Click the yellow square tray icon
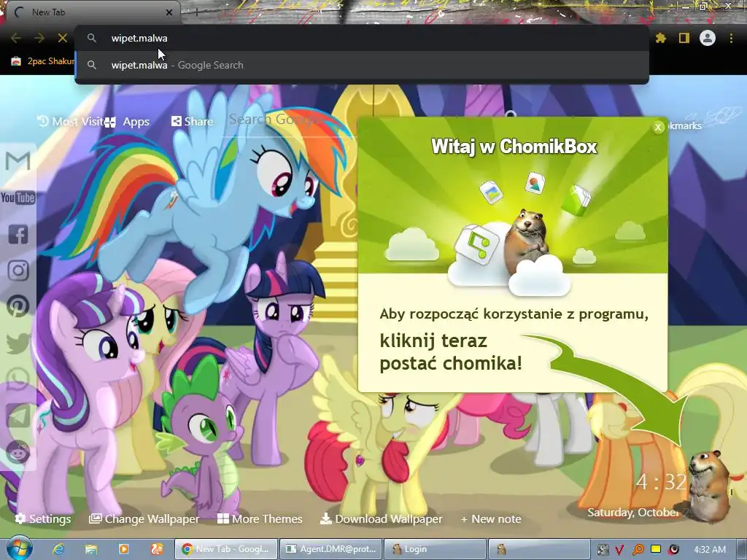 click(x=656, y=550)
